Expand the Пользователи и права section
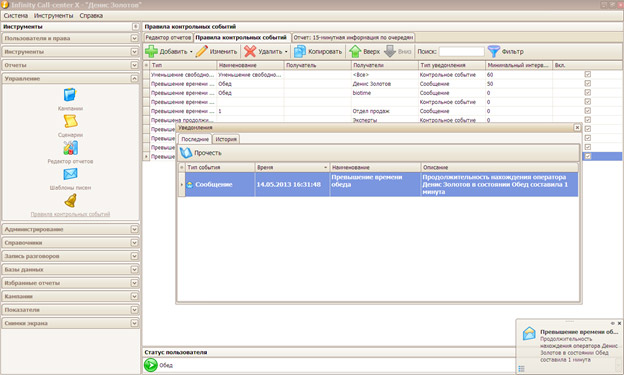 coord(134,38)
